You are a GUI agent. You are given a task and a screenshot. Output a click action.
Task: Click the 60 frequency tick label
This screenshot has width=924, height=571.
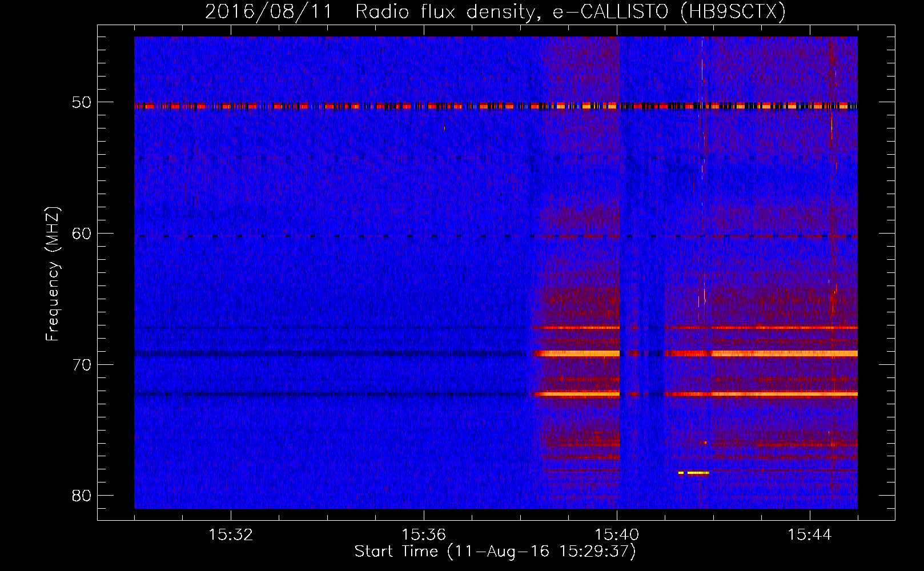(x=82, y=234)
